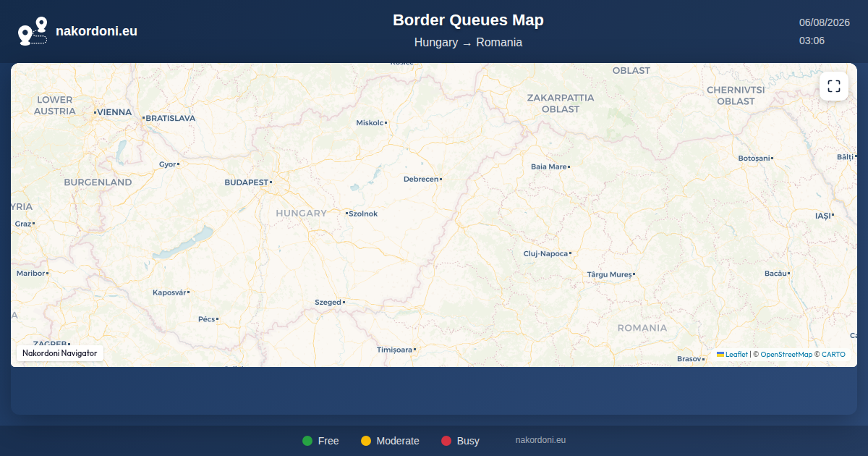868x456 pixels.
Task: Toggle fullscreen map view
Action: click(834, 87)
